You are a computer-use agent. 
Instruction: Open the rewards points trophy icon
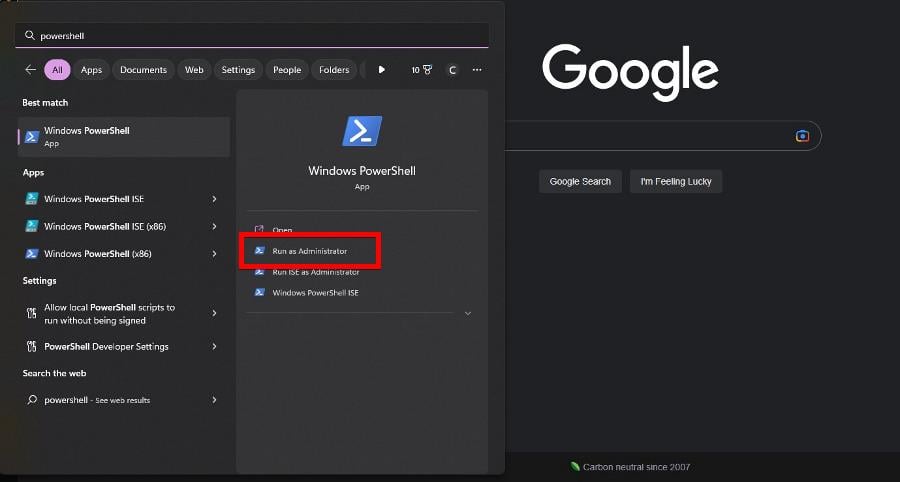[422, 69]
